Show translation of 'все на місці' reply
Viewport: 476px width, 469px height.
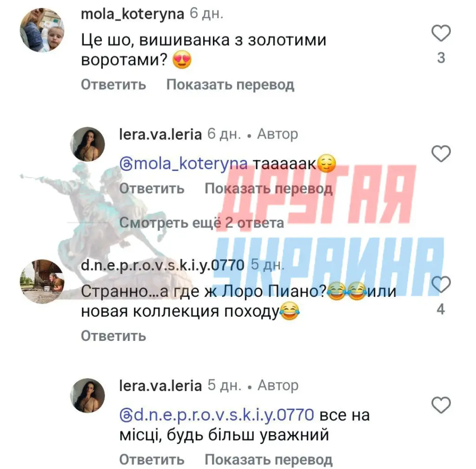tap(268, 460)
